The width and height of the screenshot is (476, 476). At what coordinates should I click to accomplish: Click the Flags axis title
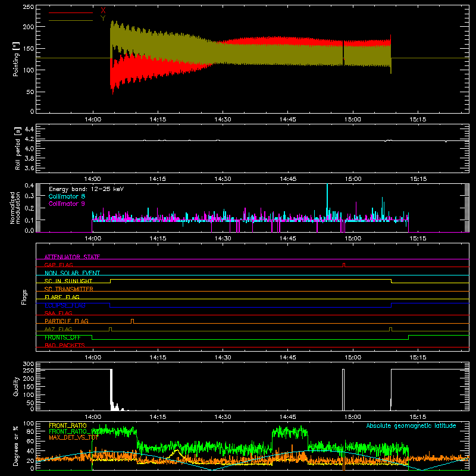(24, 297)
